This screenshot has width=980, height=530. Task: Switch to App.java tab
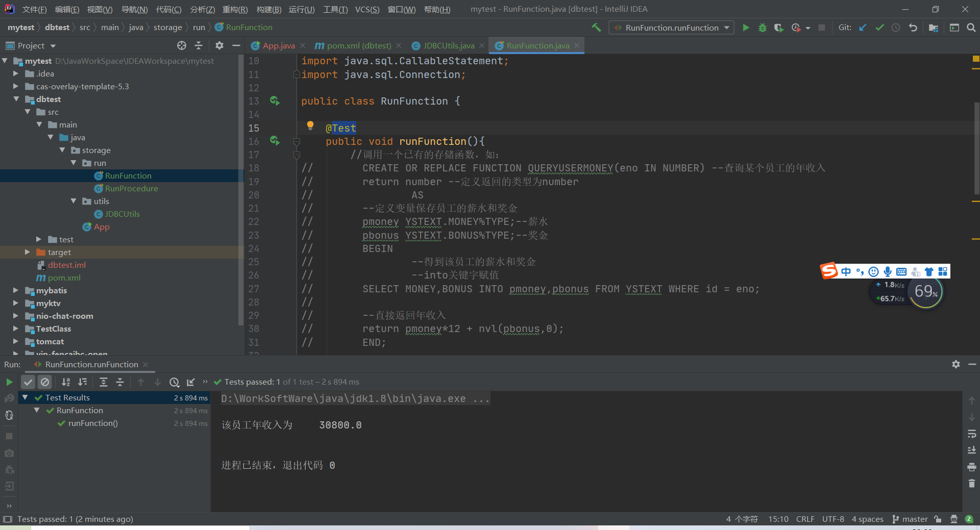click(x=278, y=45)
